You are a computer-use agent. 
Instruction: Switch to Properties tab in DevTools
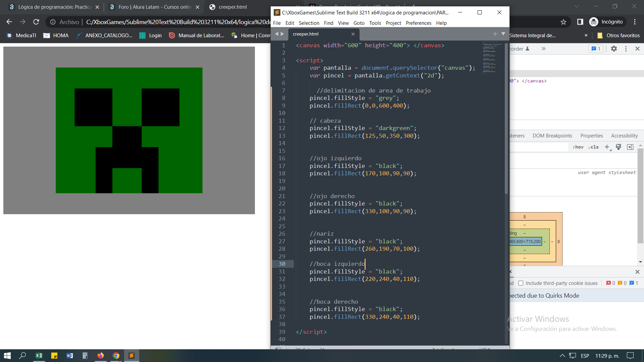[592, 136]
